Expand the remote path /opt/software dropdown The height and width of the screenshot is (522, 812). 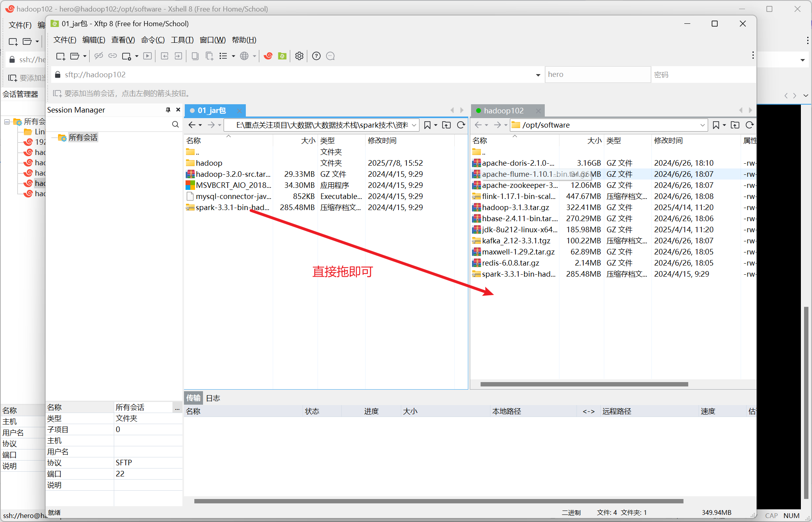(702, 125)
